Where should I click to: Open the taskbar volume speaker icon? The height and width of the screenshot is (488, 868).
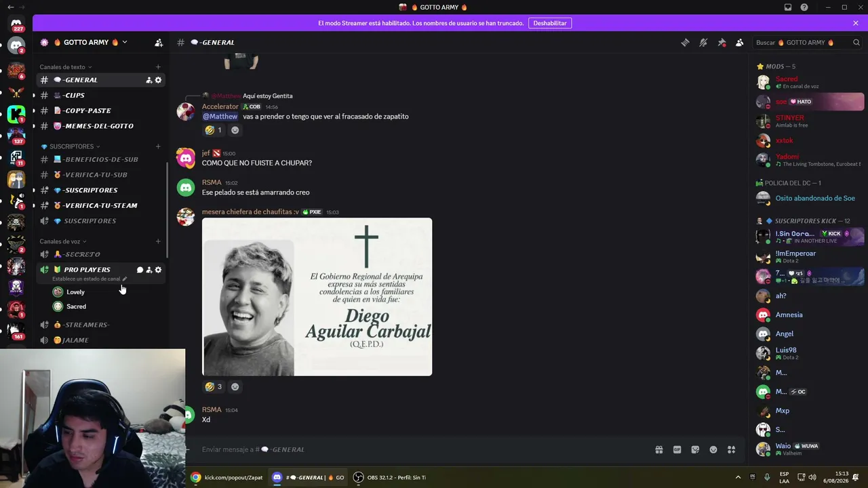coord(812,477)
